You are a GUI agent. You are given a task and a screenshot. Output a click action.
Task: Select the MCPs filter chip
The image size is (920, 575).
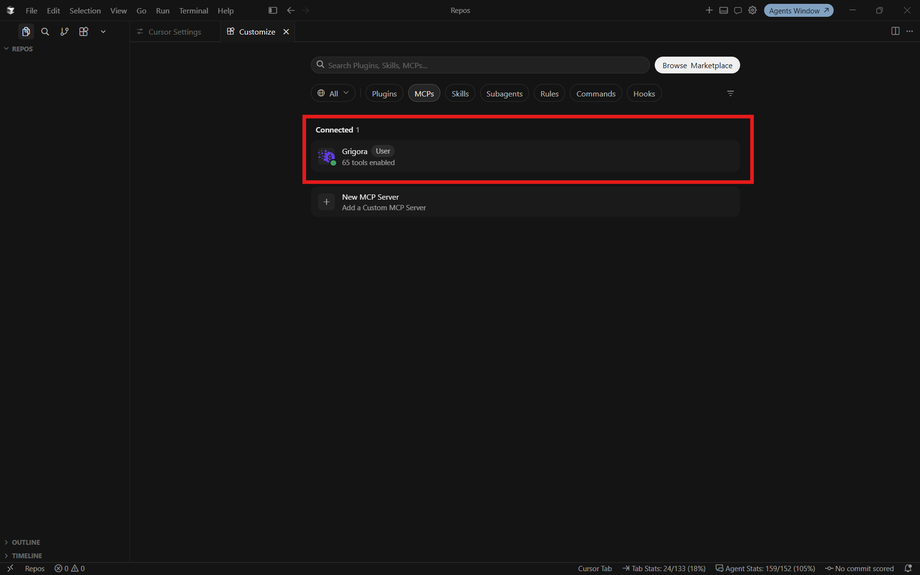tap(424, 93)
